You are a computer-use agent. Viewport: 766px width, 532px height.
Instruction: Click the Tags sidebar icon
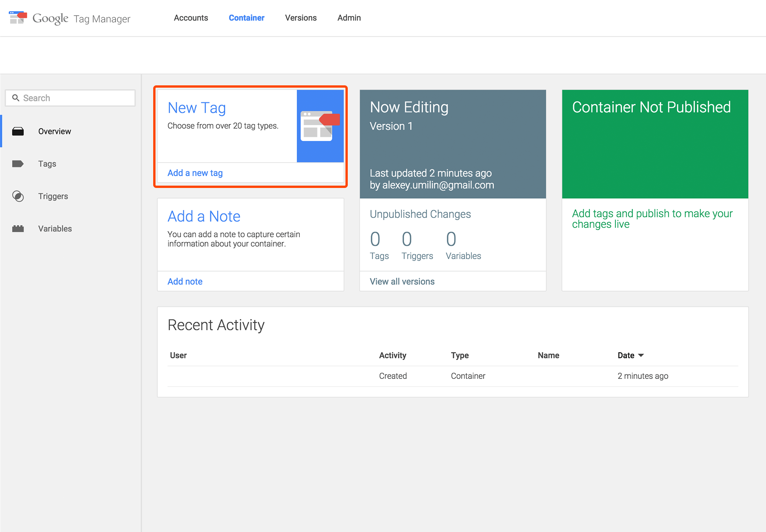[x=18, y=164]
